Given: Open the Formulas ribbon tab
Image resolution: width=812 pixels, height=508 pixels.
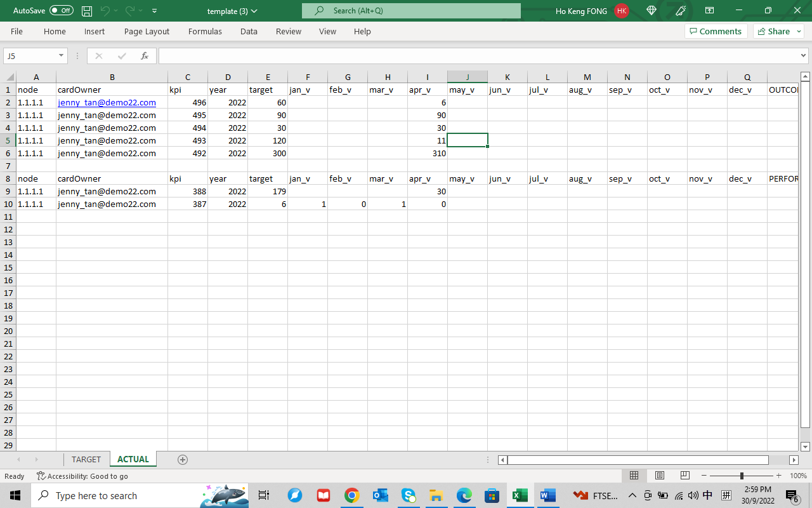Looking at the screenshot, I should pyautogui.click(x=205, y=31).
